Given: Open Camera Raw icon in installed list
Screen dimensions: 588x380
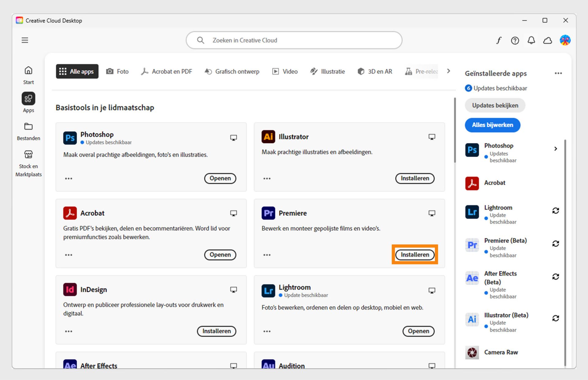Looking at the screenshot, I should click(472, 352).
